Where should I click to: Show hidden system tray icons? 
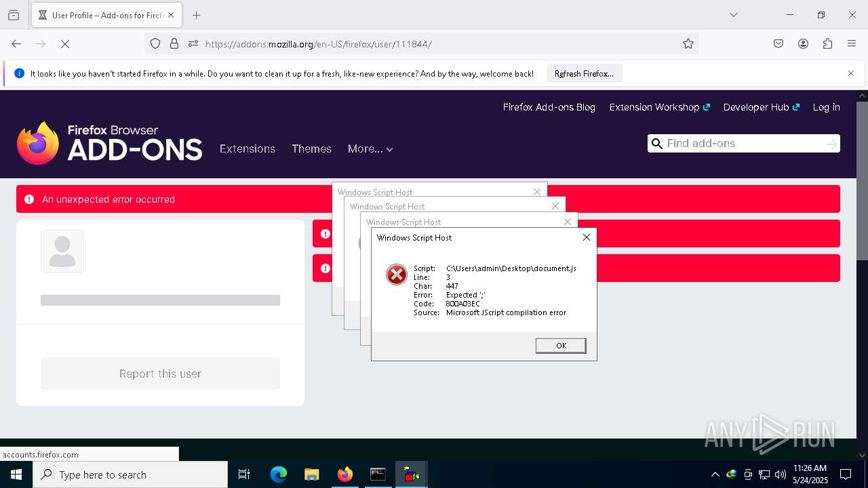coord(715,474)
